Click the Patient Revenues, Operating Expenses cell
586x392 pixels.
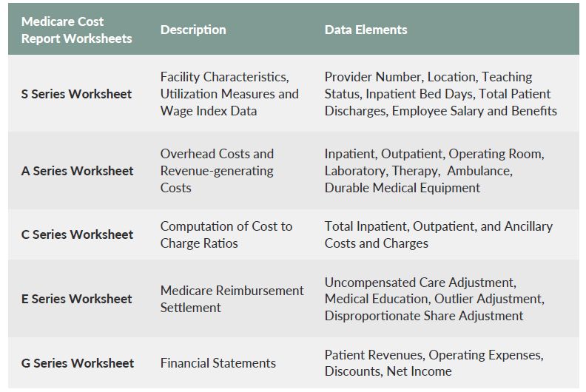(x=434, y=363)
